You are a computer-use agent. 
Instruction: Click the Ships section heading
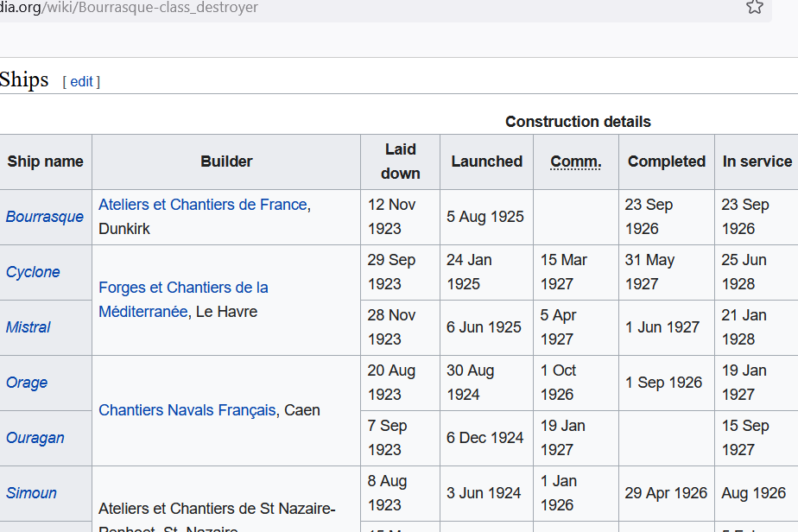(x=24, y=80)
